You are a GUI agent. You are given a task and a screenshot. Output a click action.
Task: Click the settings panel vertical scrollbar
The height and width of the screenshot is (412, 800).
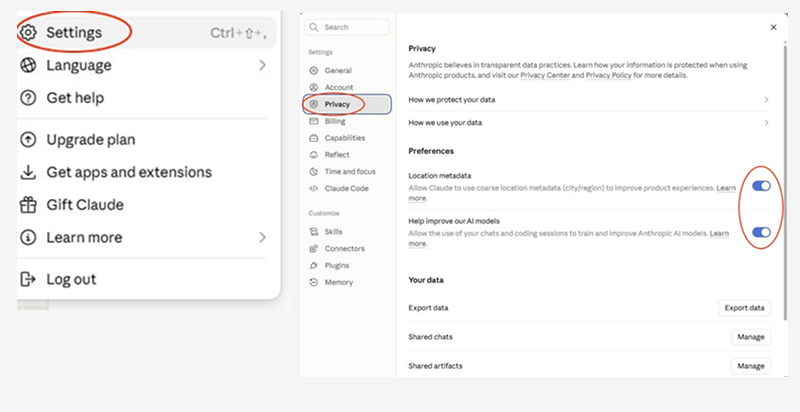point(786,181)
